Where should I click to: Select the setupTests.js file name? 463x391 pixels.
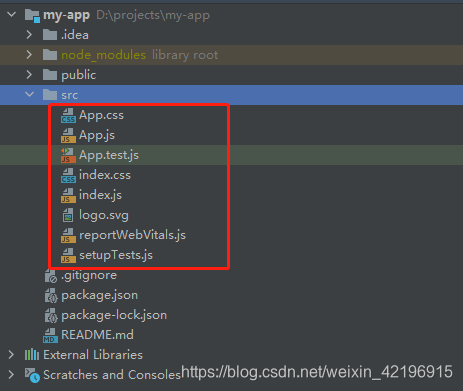point(116,255)
